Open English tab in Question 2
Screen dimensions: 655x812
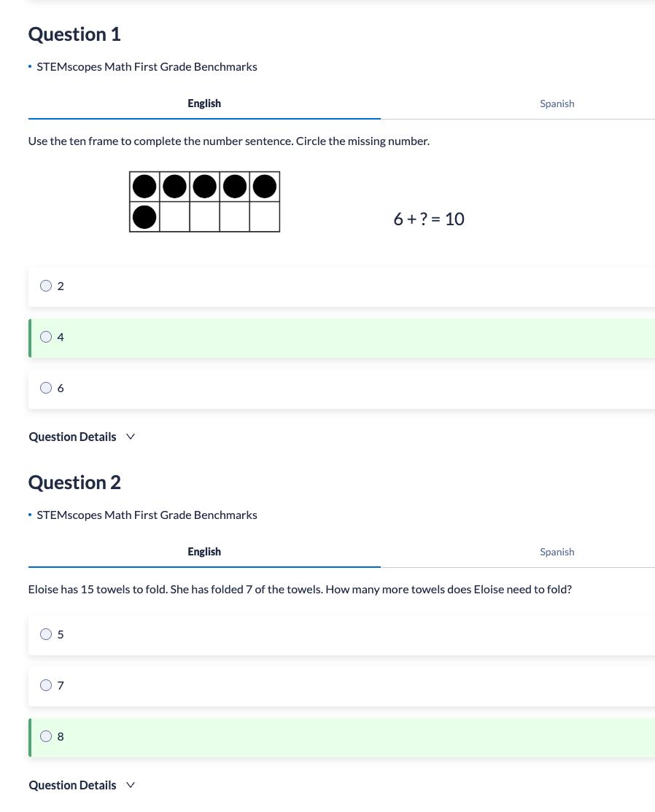coord(204,552)
